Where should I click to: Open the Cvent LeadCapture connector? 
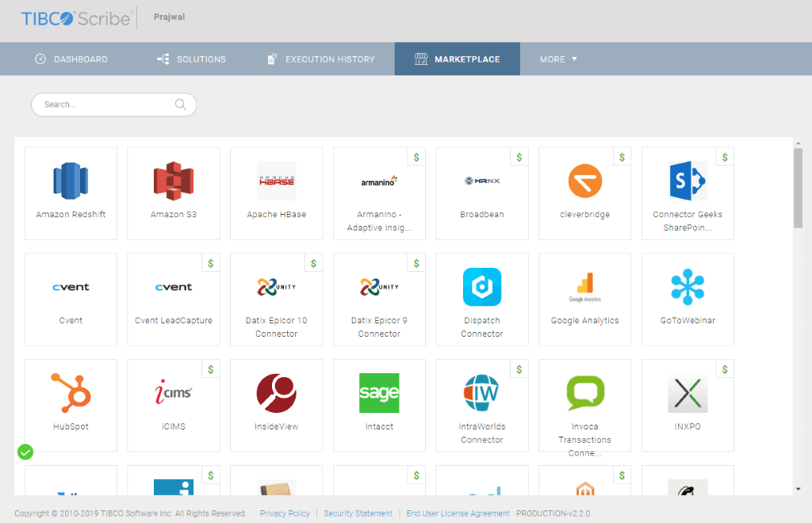coord(174,300)
